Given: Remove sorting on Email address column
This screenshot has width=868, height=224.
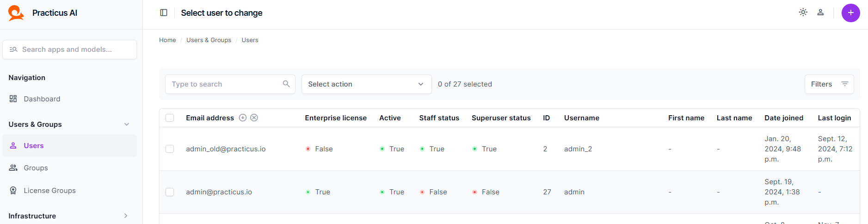Looking at the screenshot, I should 254,118.
